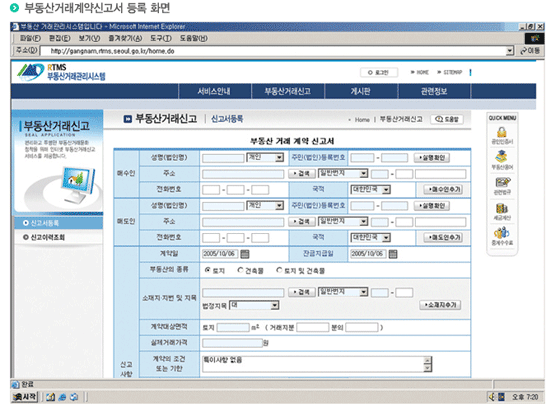
Task: Open the 즐겨찾기(A) menu
Action: 125,38
